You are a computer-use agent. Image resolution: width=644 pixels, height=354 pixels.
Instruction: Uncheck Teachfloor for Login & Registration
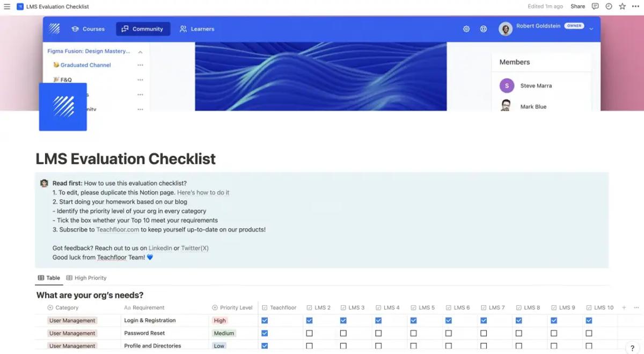[x=265, y=321]
